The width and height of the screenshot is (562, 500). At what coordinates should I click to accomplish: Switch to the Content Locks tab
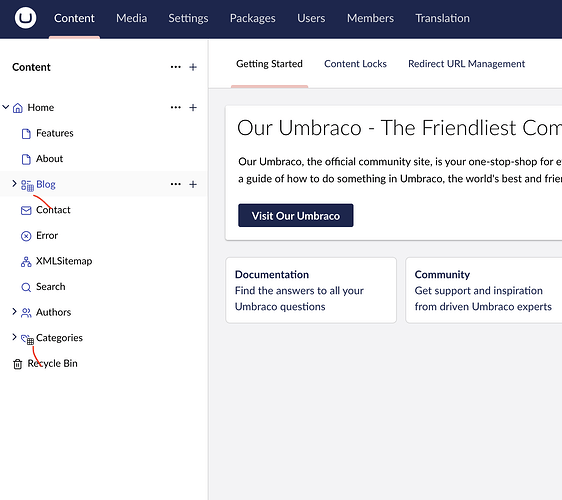pos(355,64)
